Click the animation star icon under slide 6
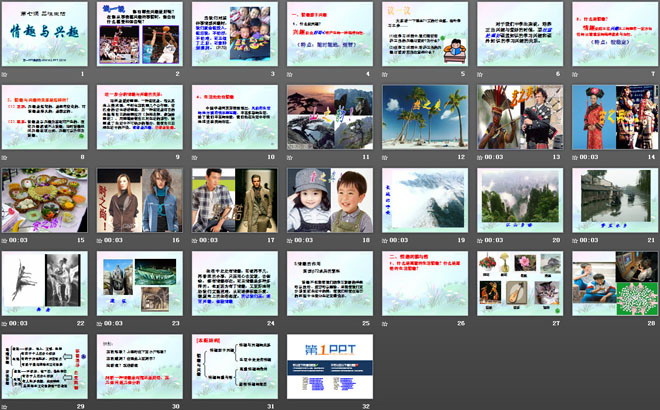The width and height of the screenshot is (660, 410). pyautogui.click(x=480, y=74)
